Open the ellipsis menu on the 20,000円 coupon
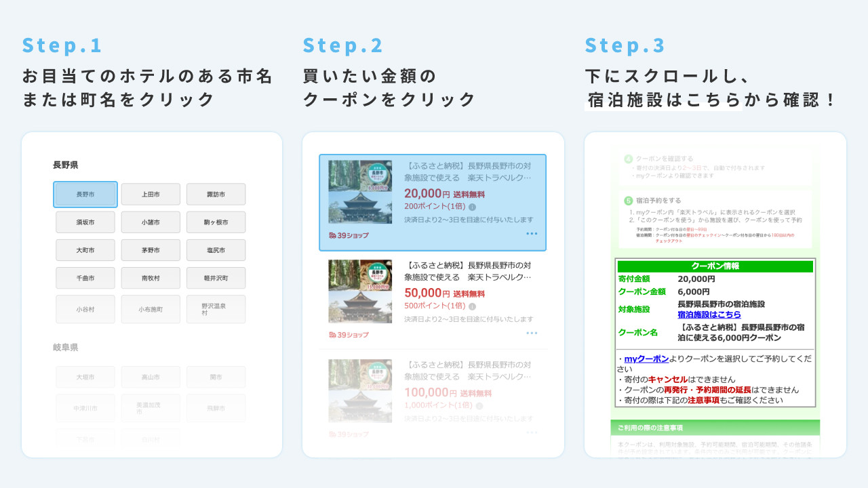Image resolution: width=868 pixels, height=488 pixels. tap(532, 233)
